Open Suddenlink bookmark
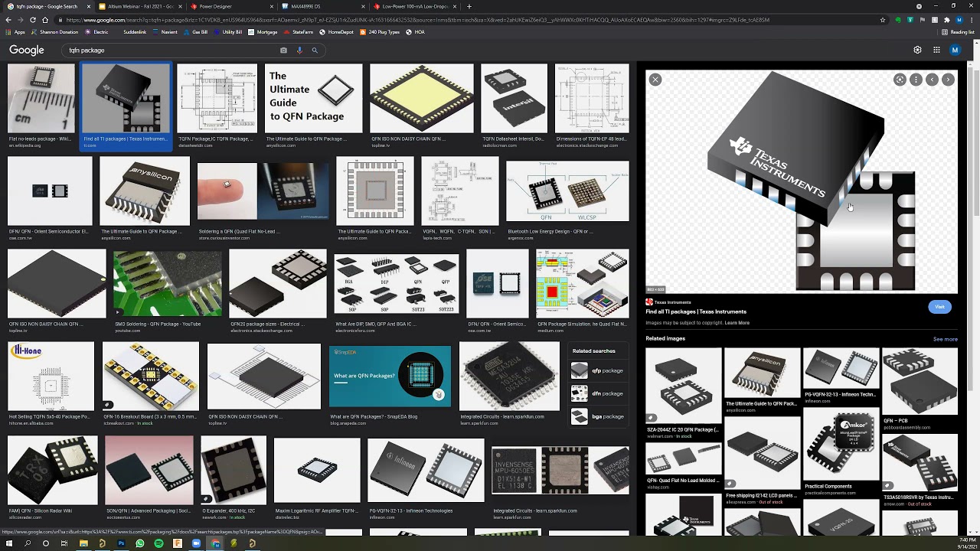This screenshot has height=551, width=980. click(135, 32)
